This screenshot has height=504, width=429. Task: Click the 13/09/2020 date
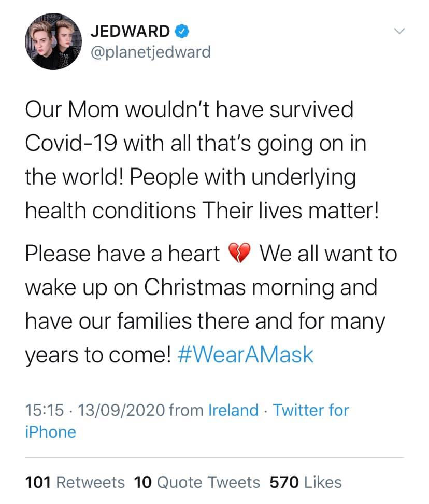(x=121, y=410)
